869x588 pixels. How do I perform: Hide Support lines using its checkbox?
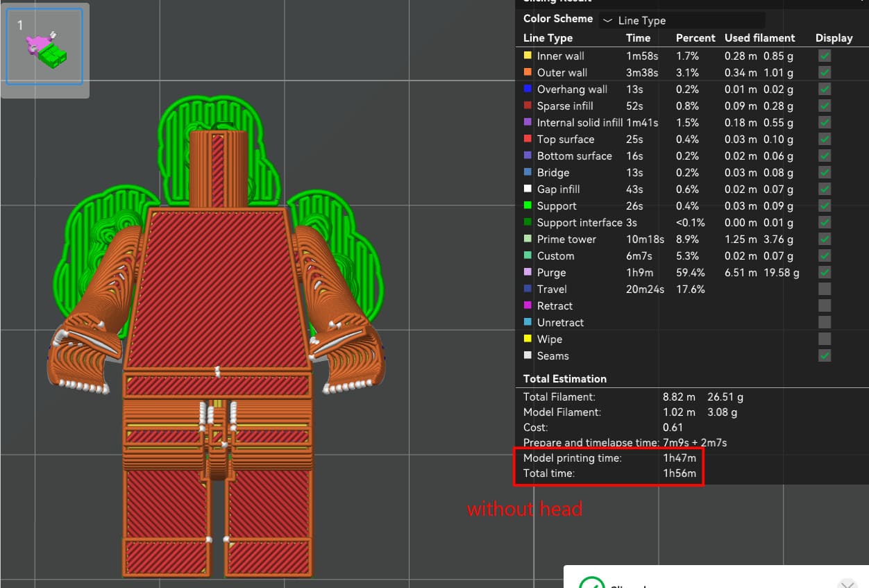[825, 205]
